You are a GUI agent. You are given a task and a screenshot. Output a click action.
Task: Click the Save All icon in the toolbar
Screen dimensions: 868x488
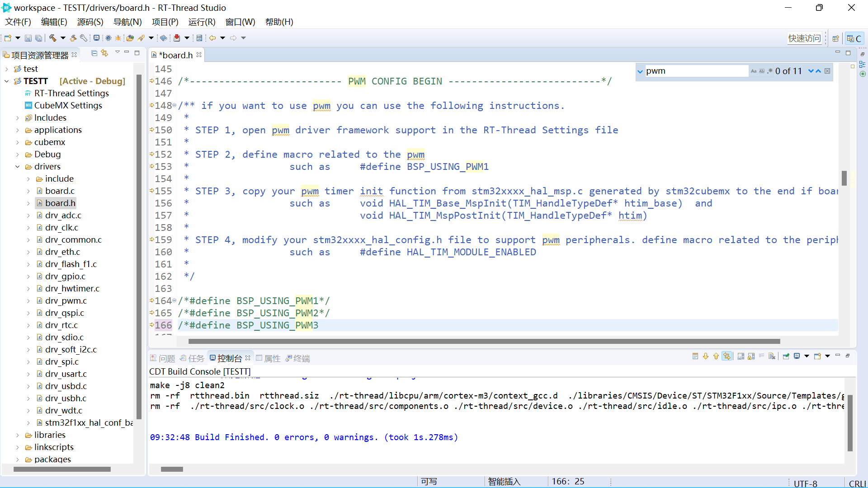39,38
